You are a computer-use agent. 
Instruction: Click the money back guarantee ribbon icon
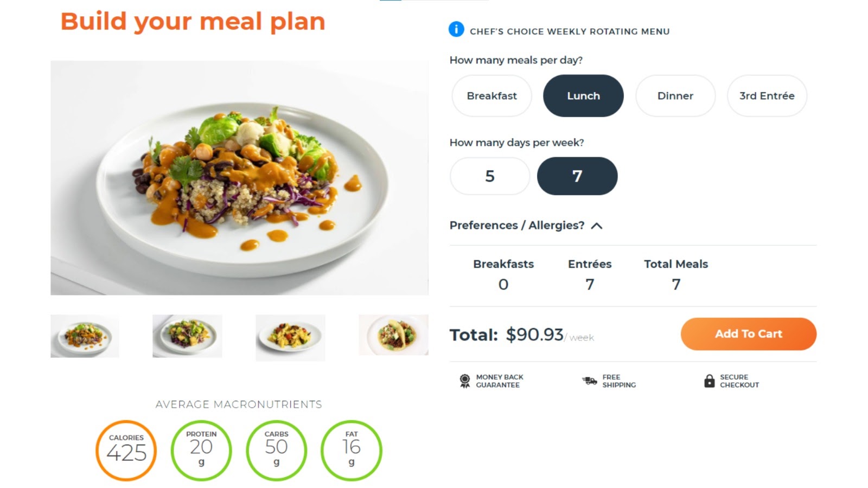pyautogui.click(x=465, y=381)
